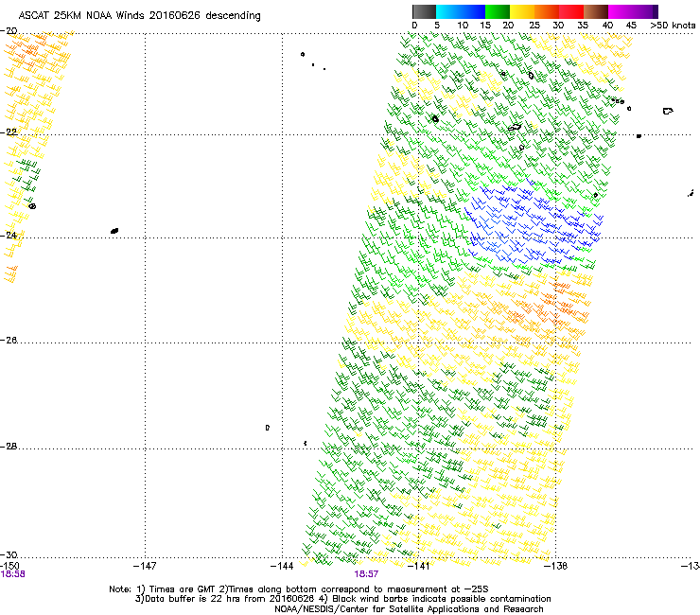Click the '-144' longitude axis label

(x=282, y=567)
